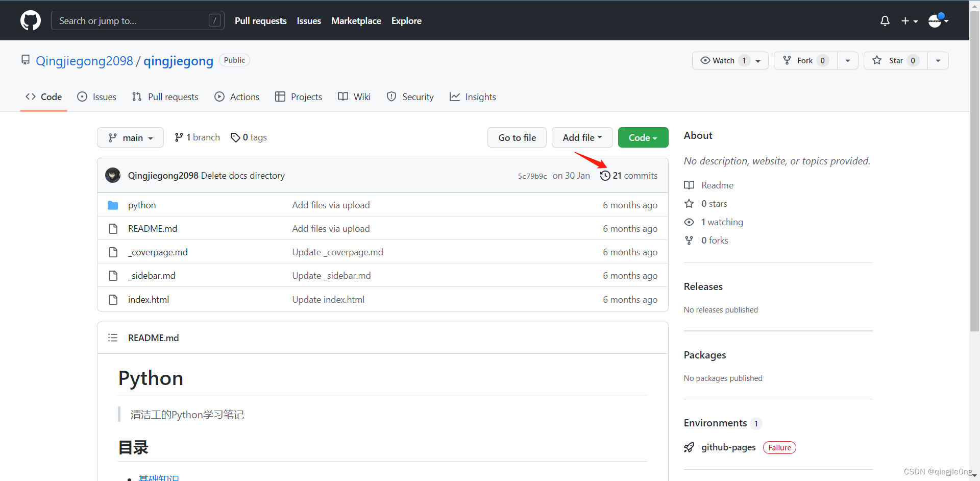Click the Failure status badge
This screenshot has width=980, height=481.
(x=779, y=448)
